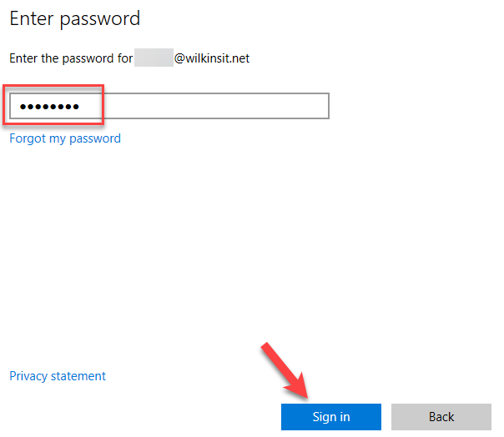Click the greyed-out redacted username block
This screenshot has height=437, width=504.
click(154, 58)
